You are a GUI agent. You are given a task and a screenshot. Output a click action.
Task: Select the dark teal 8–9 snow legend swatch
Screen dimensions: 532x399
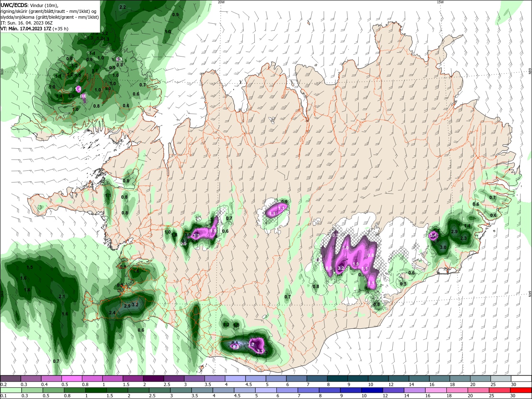(338, 379)
